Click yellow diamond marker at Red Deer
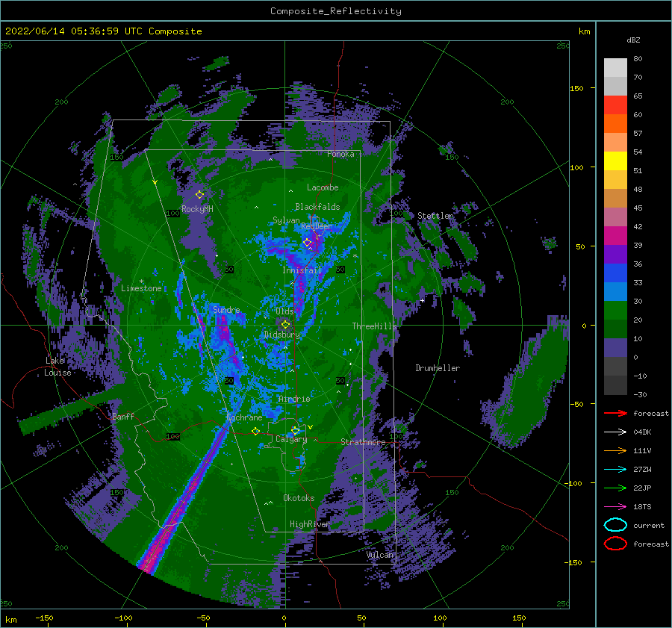The height and width of the screenshot is (628, 672). (x=308, y=243)
